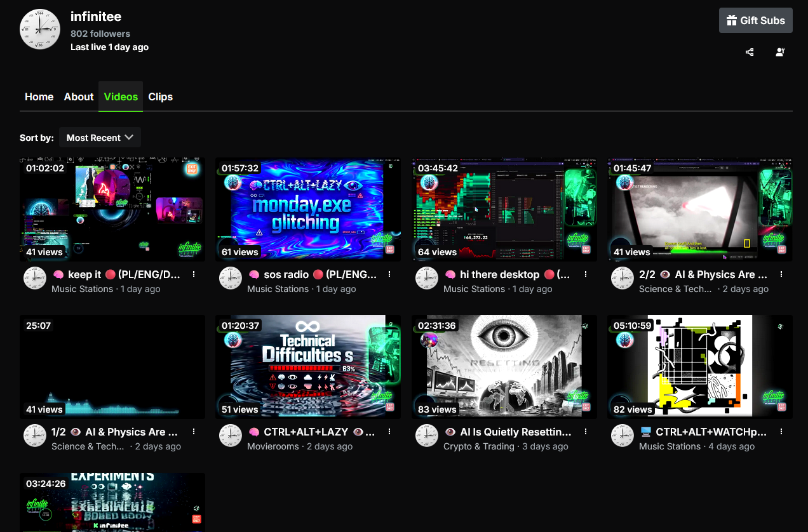Click channel avatar beside '2/2 AI & Physics' title
The height and width of the screenshot is (532, 808).
coord(623,278)
